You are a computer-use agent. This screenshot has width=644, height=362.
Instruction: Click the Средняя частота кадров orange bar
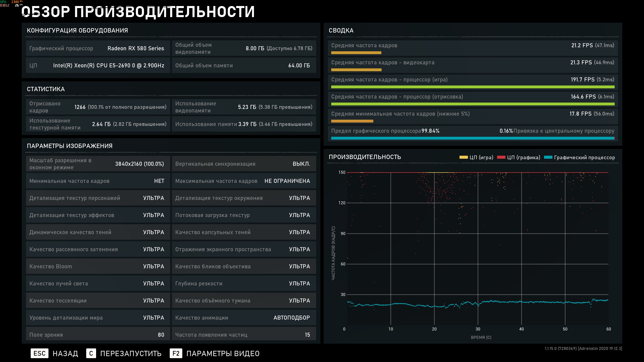(x=356, y=53)
